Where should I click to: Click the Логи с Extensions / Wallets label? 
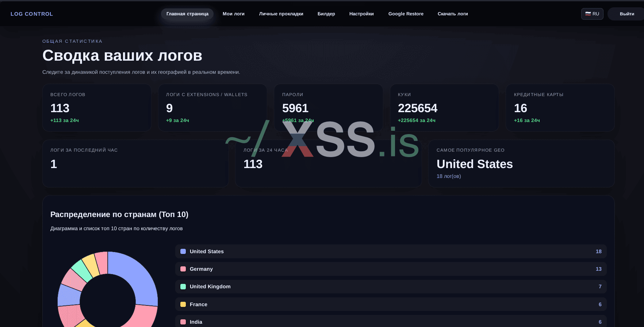(207, 95)
